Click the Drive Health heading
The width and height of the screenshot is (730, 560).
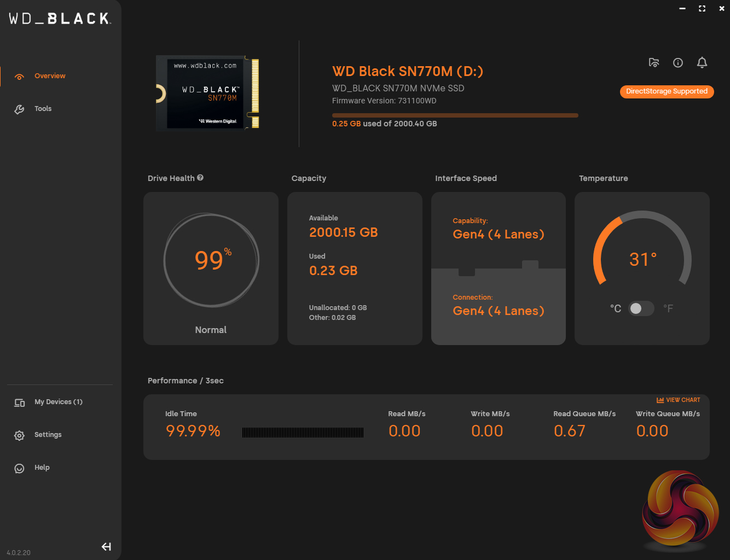171,178
